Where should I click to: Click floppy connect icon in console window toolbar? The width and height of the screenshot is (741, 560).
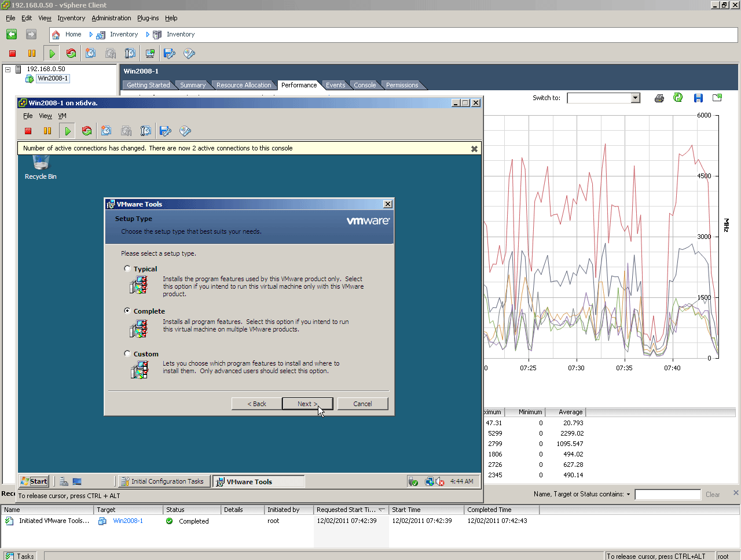(x=166, y=131)
